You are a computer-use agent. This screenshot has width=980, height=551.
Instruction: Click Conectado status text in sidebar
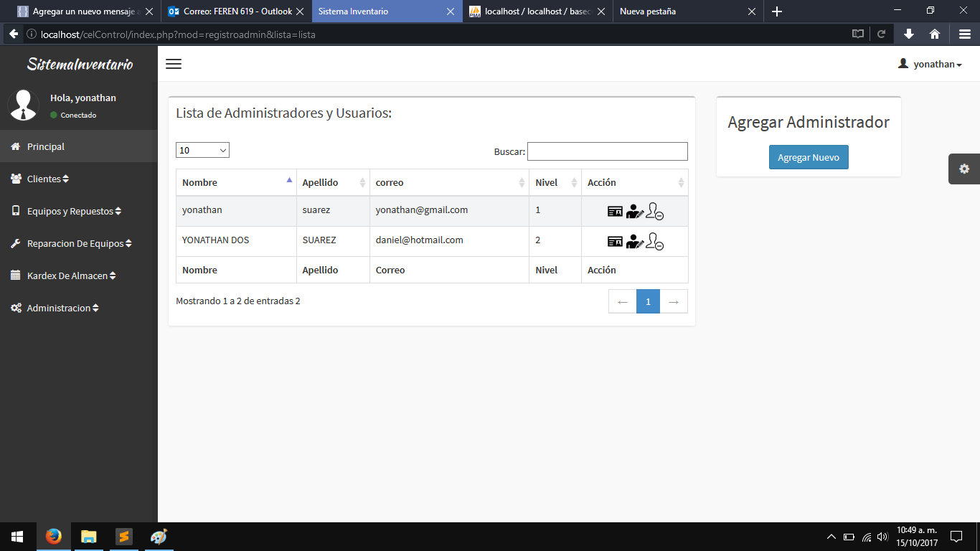tap(78, 115)
